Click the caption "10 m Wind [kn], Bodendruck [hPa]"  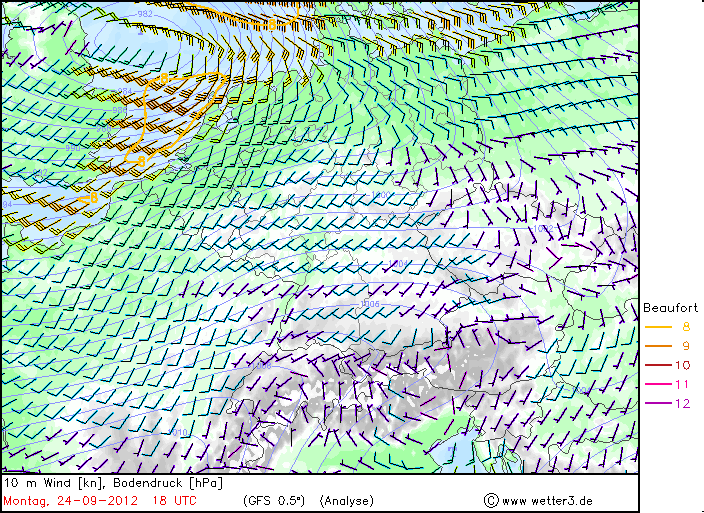coord(113,483)
